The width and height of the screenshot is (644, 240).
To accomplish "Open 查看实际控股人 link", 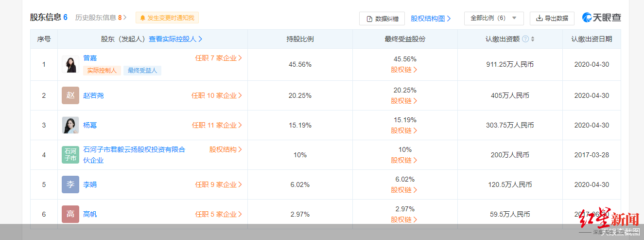I will click(175, 39).
